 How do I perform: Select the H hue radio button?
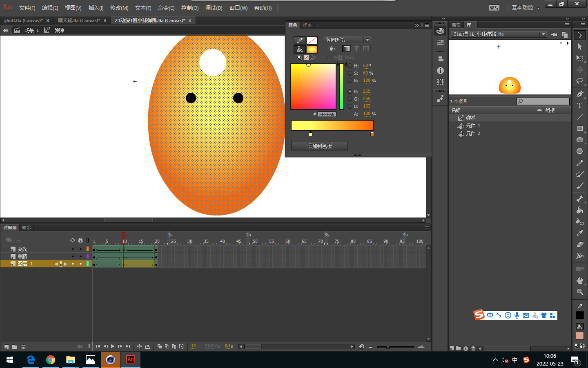click(350, 66)
